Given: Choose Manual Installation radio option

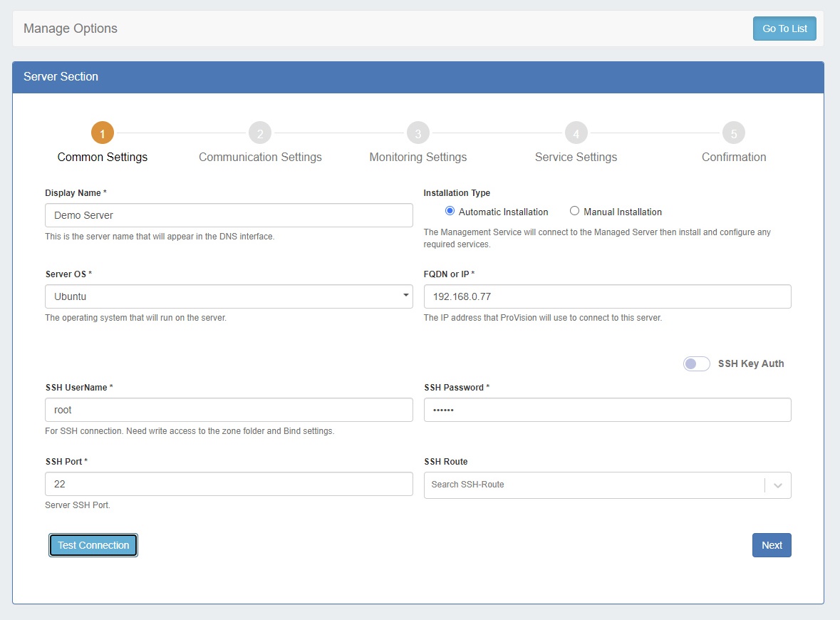Looking at the screenshot, I should coord(574,211).
